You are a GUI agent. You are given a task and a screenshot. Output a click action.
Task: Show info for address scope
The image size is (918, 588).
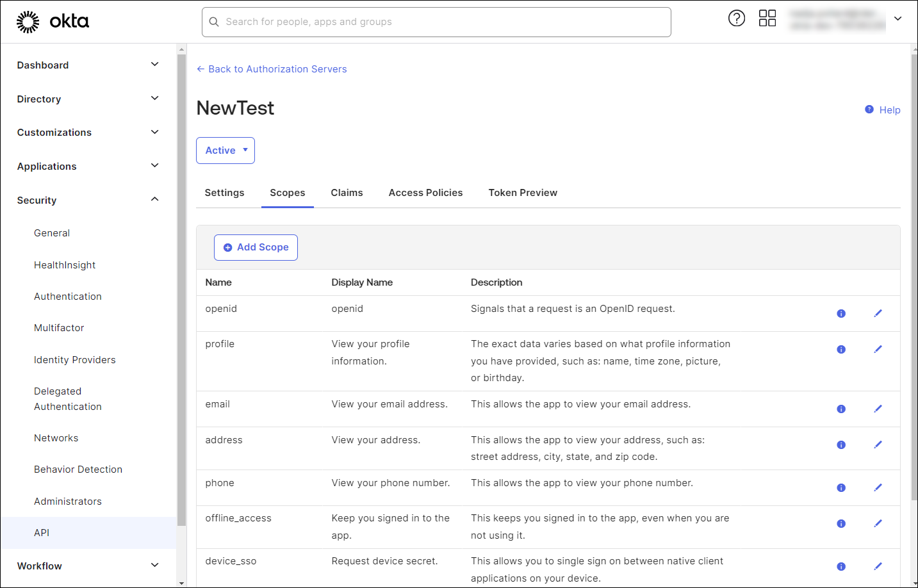(841, 445)
